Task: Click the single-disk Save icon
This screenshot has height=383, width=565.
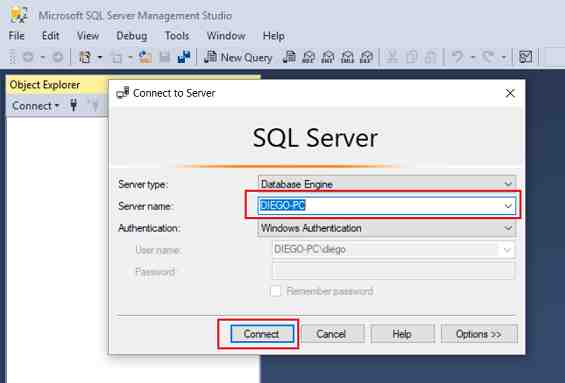Action: [x=165, y=57]
